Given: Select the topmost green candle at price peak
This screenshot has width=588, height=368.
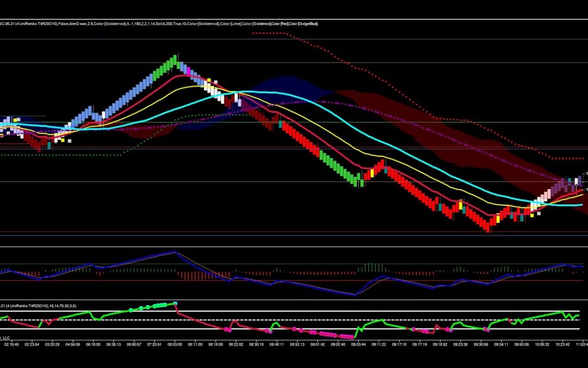Looking at the screenshot, I should click(175, 59).
